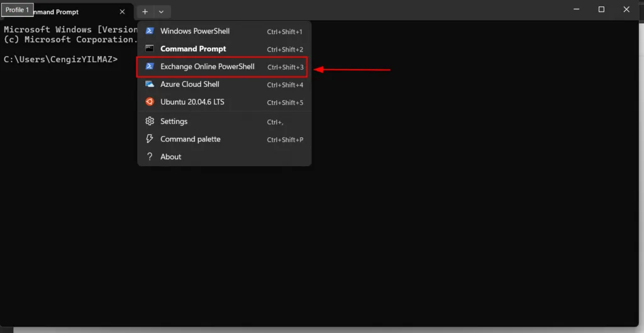Select Exchange Online PowerShell menu entry text
Viewport: 644px width, 333px height.
click(x=207, y=67)
